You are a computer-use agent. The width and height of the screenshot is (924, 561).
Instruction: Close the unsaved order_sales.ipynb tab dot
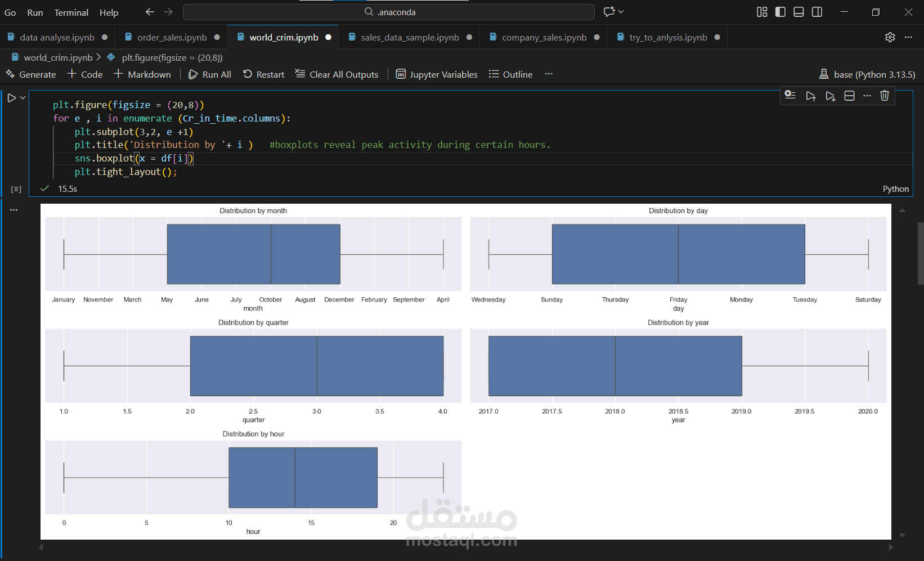[217, 37]
